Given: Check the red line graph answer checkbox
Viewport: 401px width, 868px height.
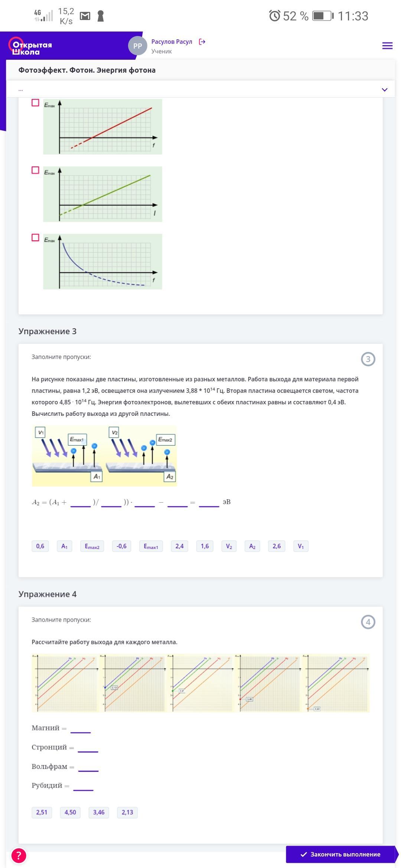Looking at the screenshot, I should point(35,103).
